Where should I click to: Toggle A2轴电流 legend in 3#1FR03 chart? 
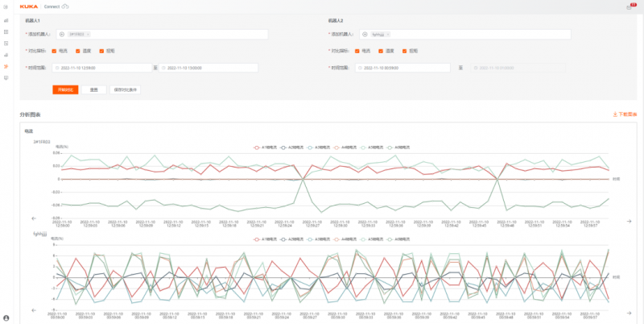coord(291,147)
